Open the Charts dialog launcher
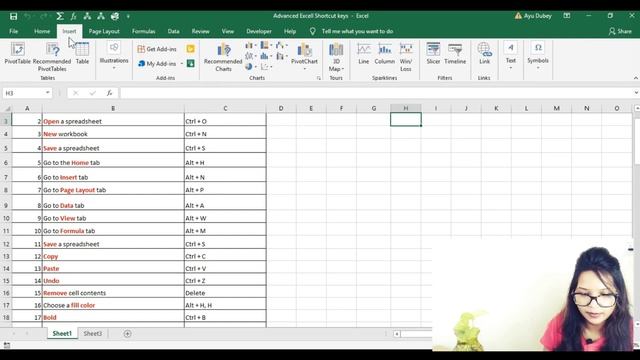640x360 pixels. click(x=318, y=78)
